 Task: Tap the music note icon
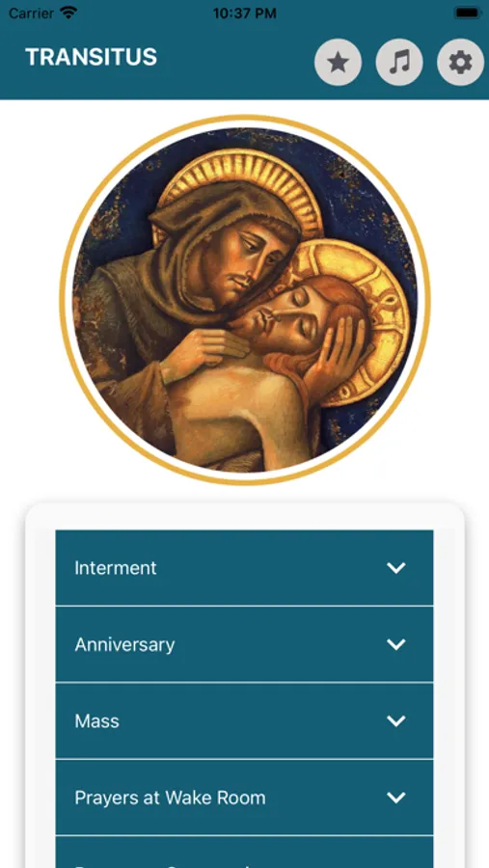(399, 63)
